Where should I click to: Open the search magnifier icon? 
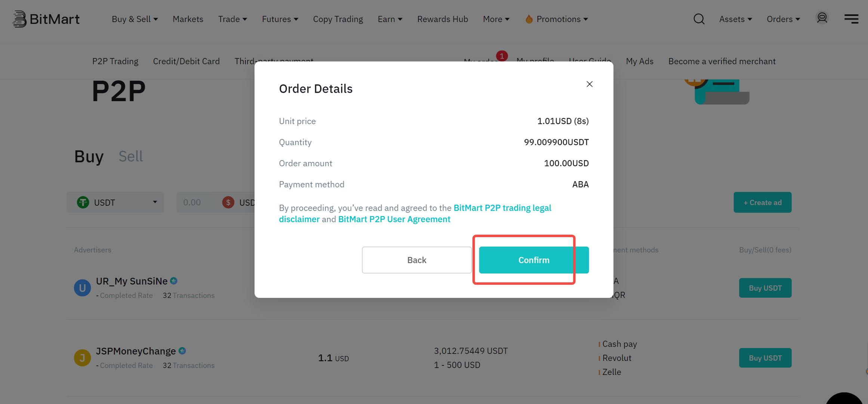tap(699, 19)
